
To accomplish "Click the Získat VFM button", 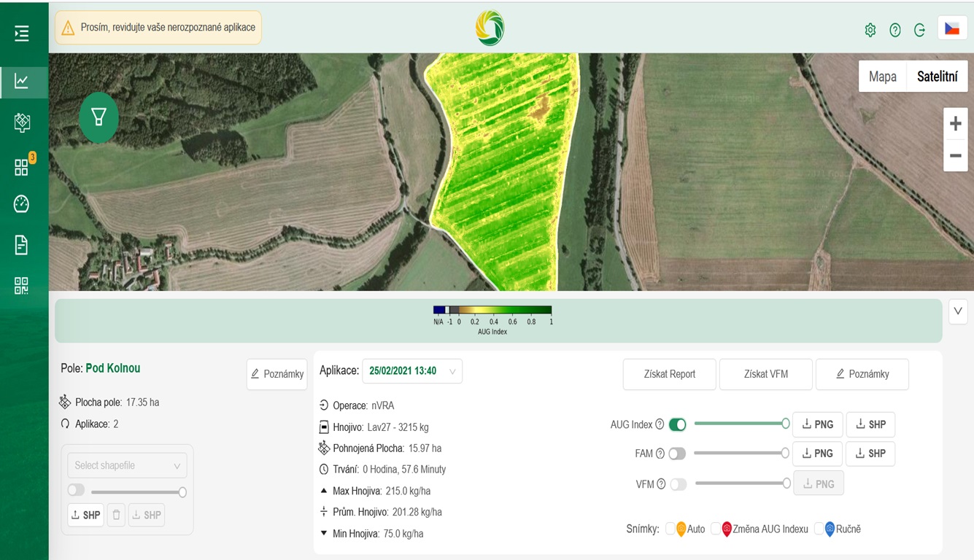I will pyautogui.click(x=766, y=374).
